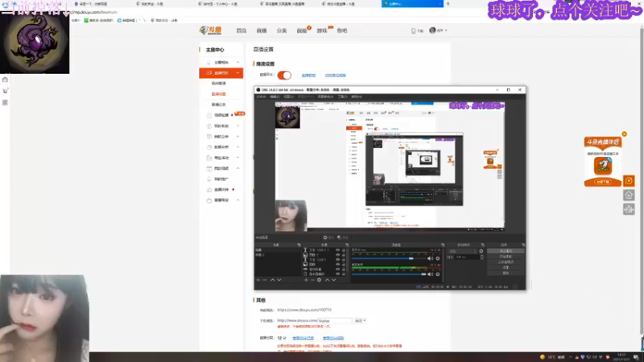Select the first scene in the Scenes list
Viewport: 644px width, 362px height.
click(278, 250)
